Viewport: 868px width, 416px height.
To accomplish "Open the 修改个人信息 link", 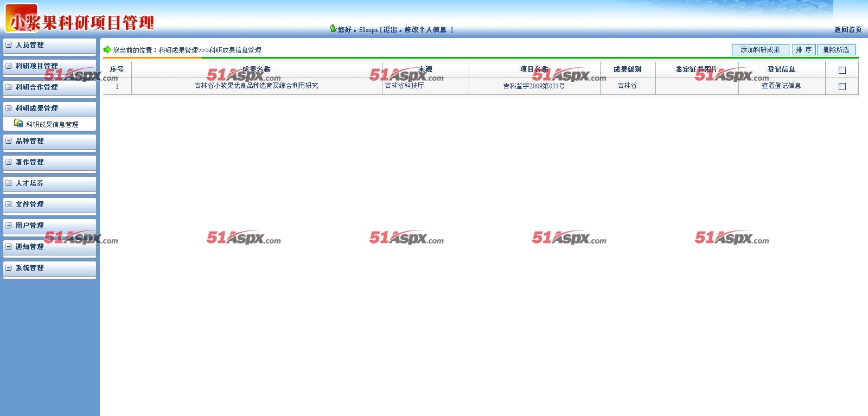I will 425,30.
